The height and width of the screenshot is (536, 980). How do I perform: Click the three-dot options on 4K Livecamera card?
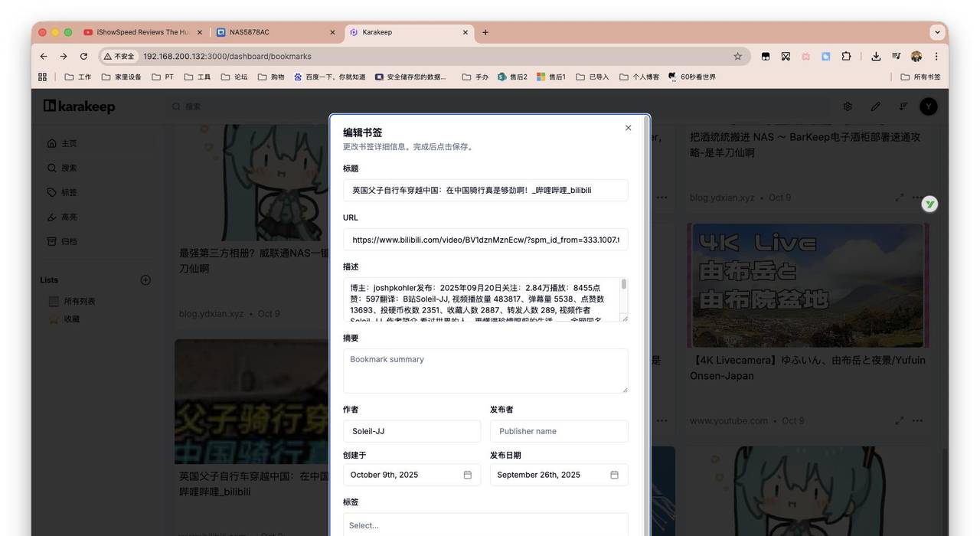pyautogui.click(x=917, y=420)
